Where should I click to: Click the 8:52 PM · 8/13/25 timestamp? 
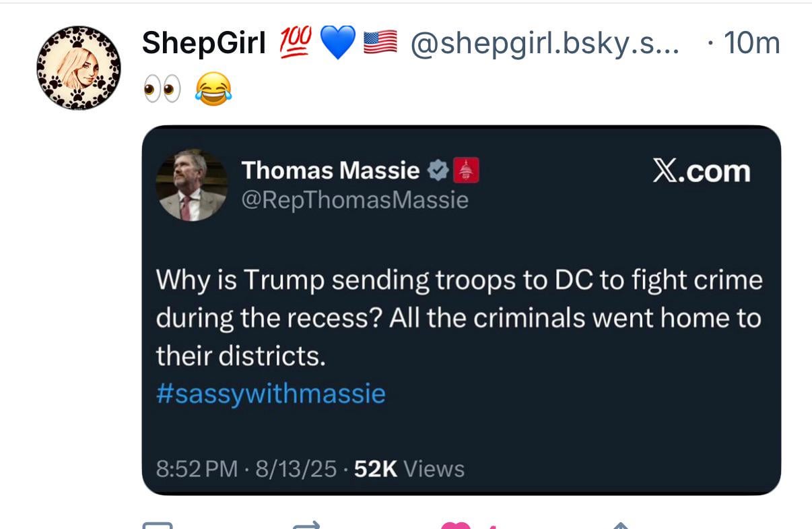246,468
